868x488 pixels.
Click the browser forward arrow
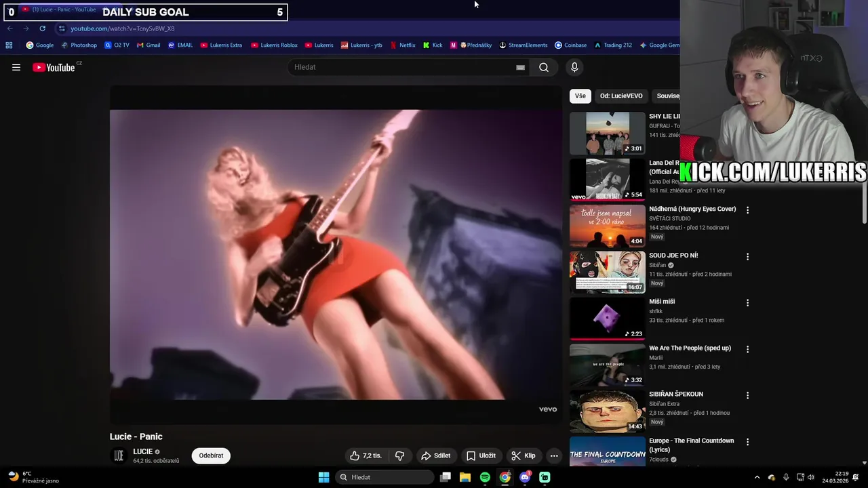point(26,28)
